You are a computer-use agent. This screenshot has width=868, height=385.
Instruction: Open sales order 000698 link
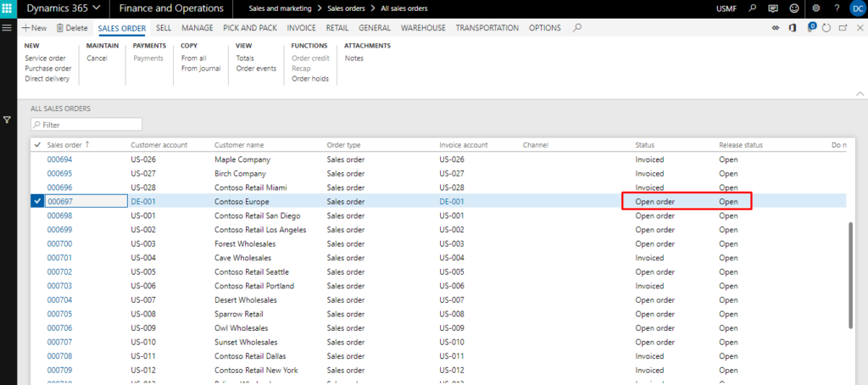pos(60,215)
